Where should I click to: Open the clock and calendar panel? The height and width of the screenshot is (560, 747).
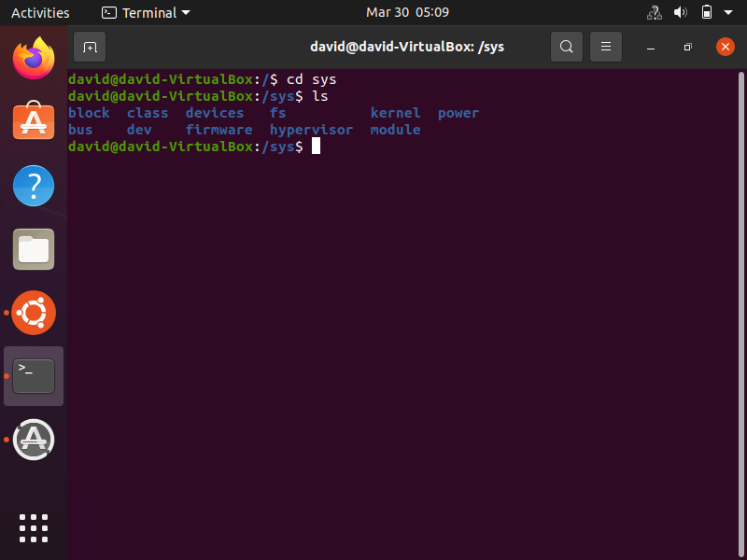(x=407, y=13)
